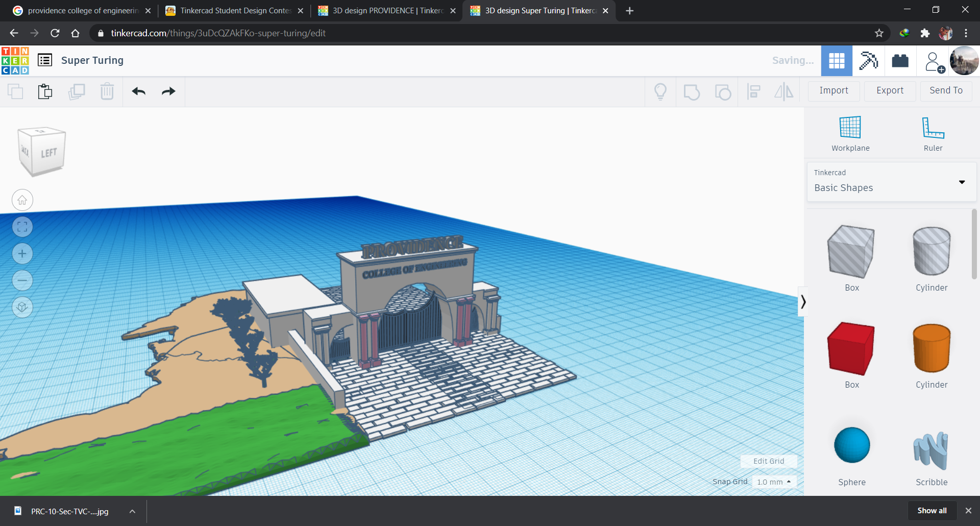
Task: Invite people with add-user icon
Action: (934, 62)
